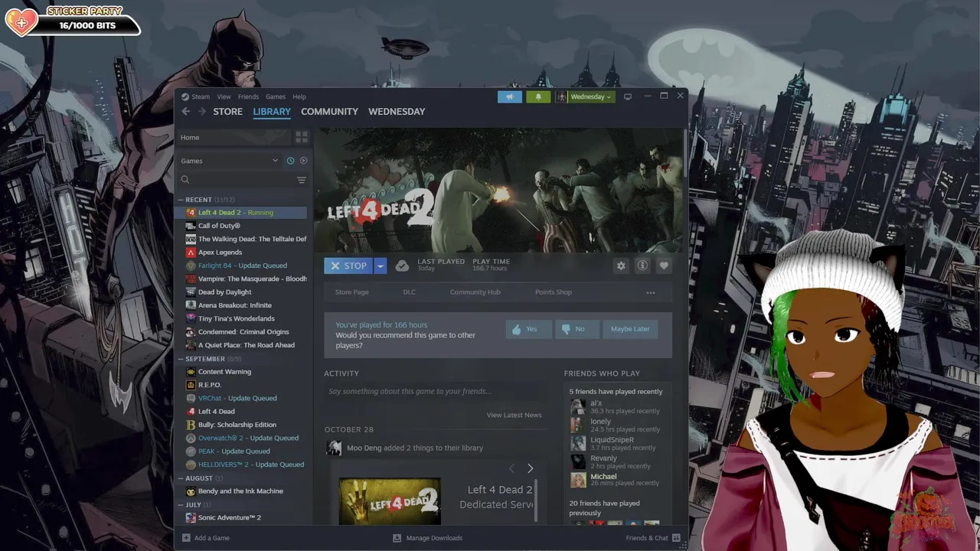980x551 pixels.
Task: Open launch options arrow beside STOP
Action: [380, 266]
